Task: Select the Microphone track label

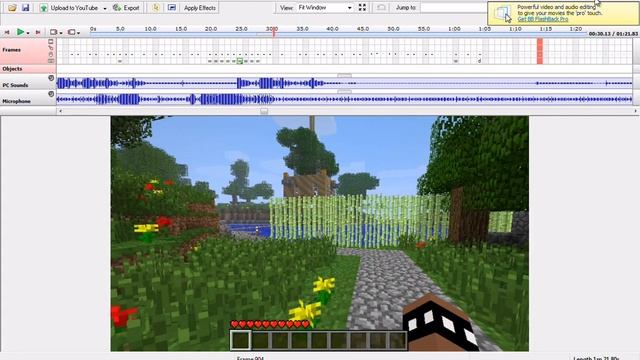Action: [x=16, y=101]
